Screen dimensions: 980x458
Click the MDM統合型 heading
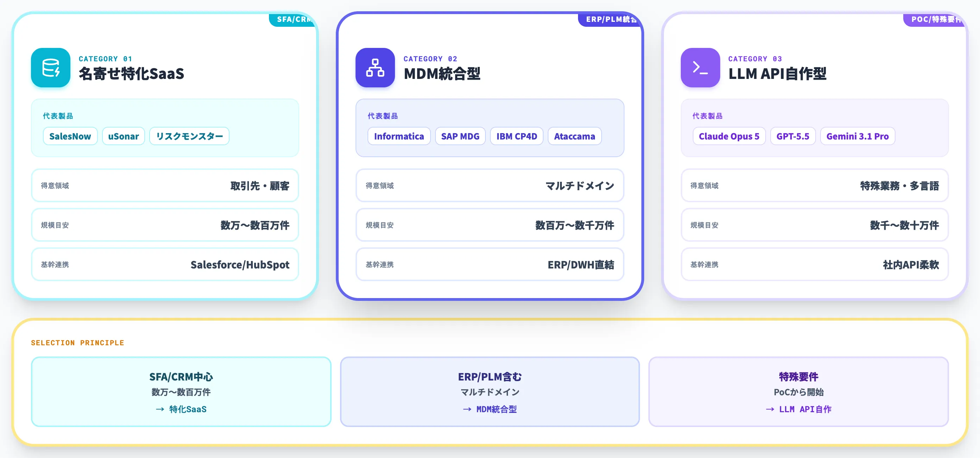click(x=442, y=74)
